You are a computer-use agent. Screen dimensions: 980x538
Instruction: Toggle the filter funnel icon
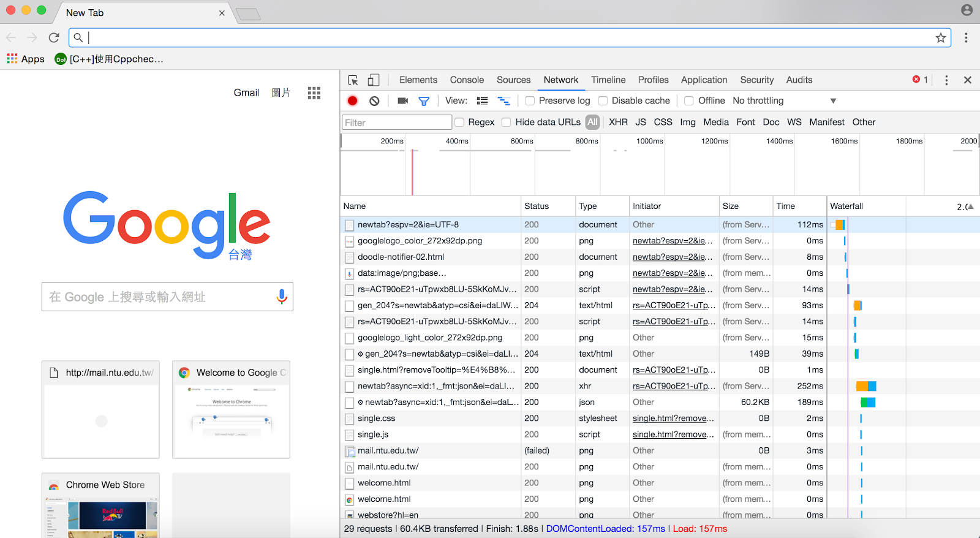point(424,101)
